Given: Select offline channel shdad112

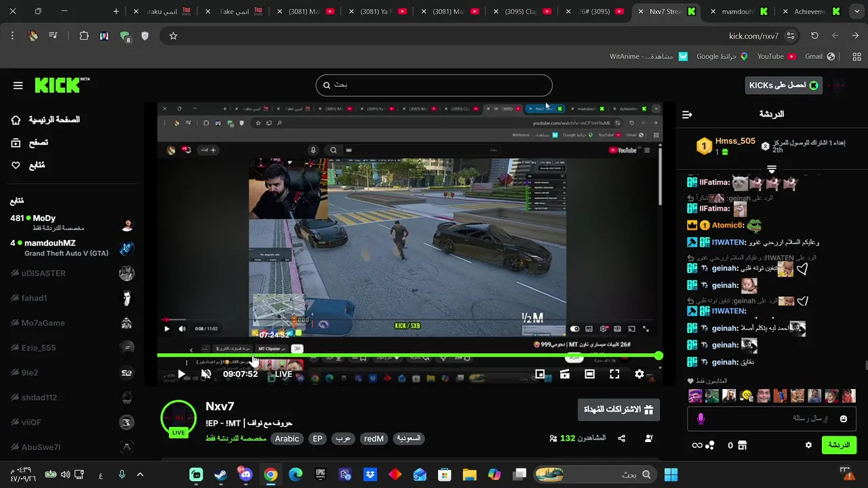Looking at the screenshot, I should click(x=72, y=397).
